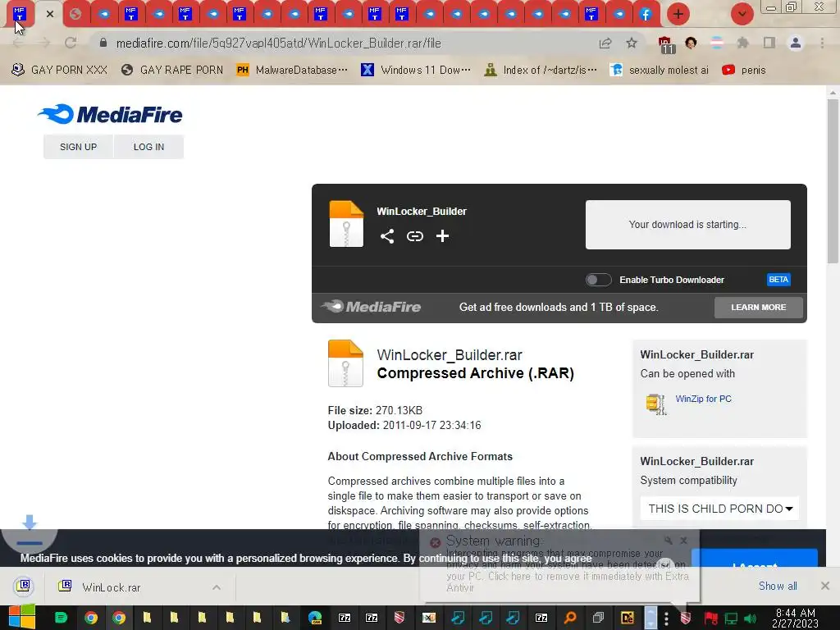Close the current active tab
Viewport: 840px width, 630px height.
50,14
